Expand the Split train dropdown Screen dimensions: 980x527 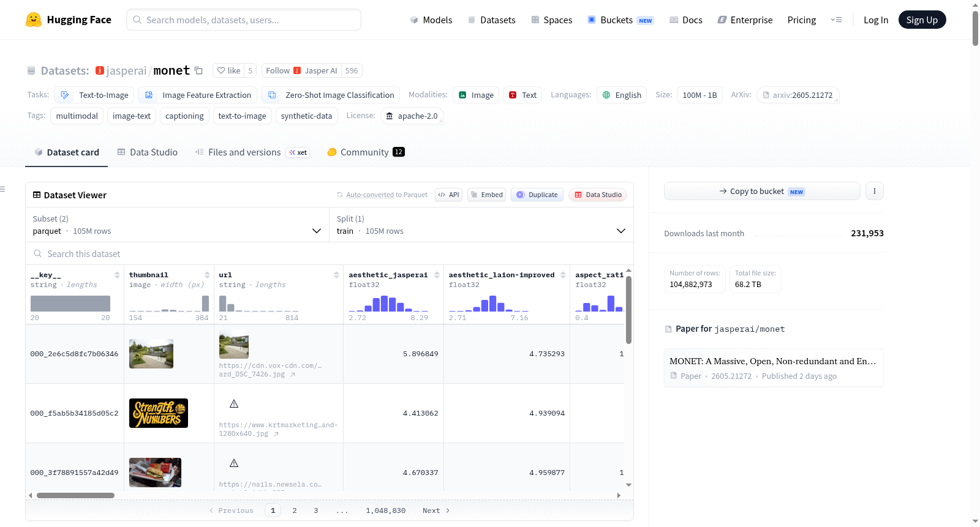pyautogui.click(x=481, y=225)
